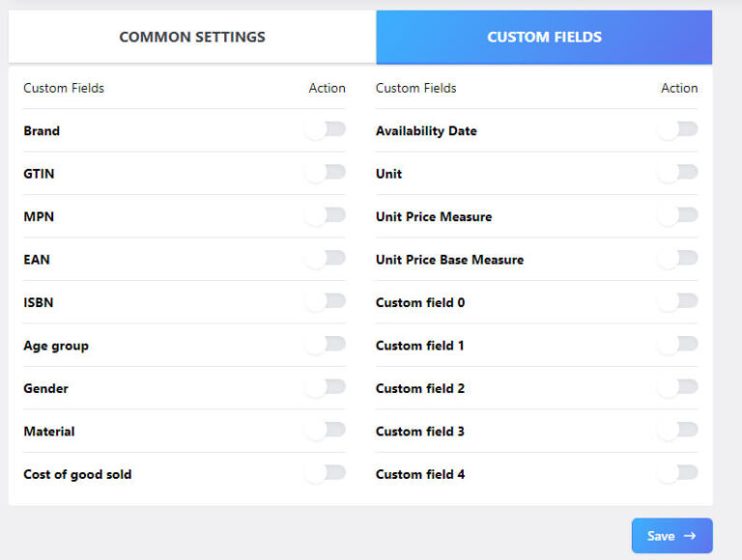The image size is (742, 560).
Task: Switch on the MPN field toggle
Action: 326,216
